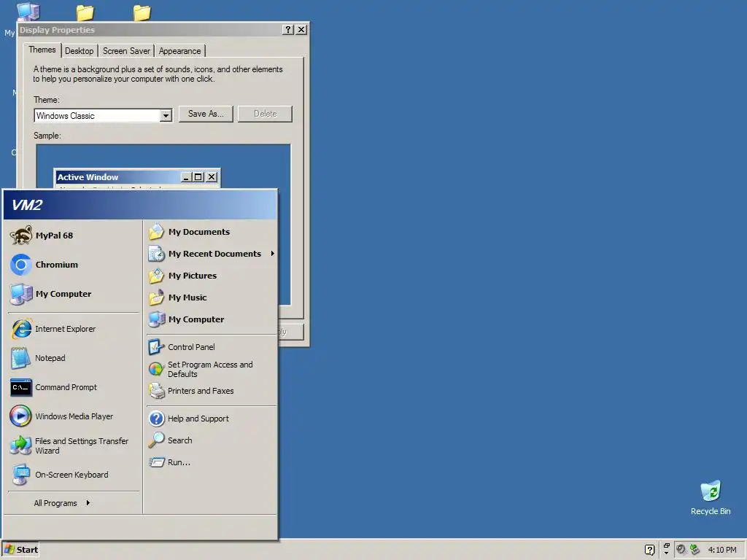Launch MyPal 68 raccoon icon

click(x=21, y=236)
